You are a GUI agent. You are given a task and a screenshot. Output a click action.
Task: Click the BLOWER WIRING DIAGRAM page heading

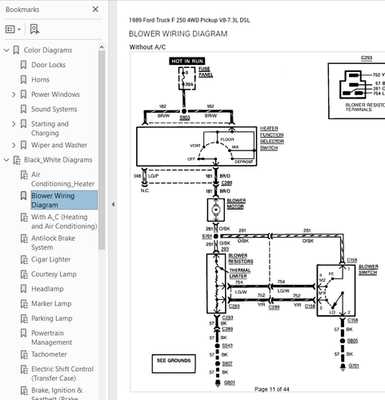click(x=178, y=34)
